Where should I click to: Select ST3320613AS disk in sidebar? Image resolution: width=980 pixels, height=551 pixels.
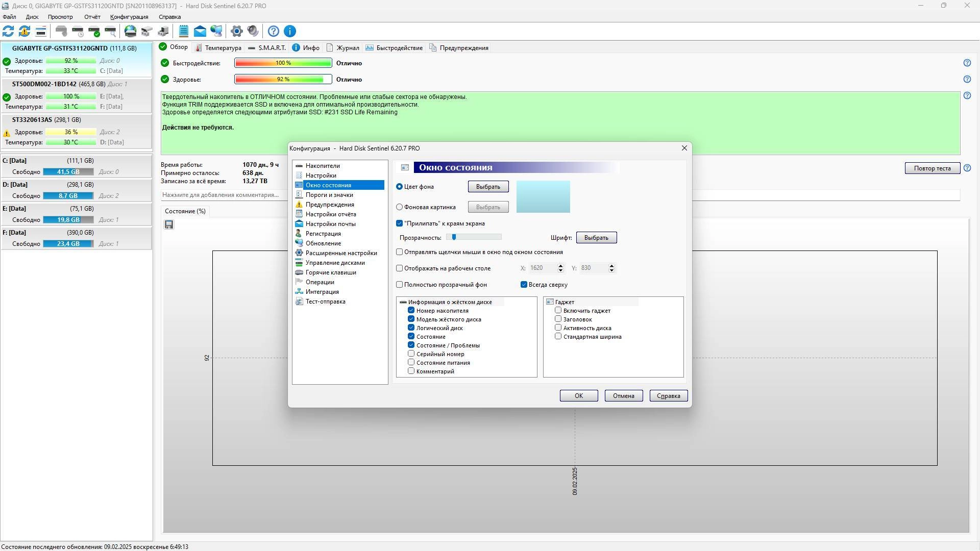(x=76, y=131)
